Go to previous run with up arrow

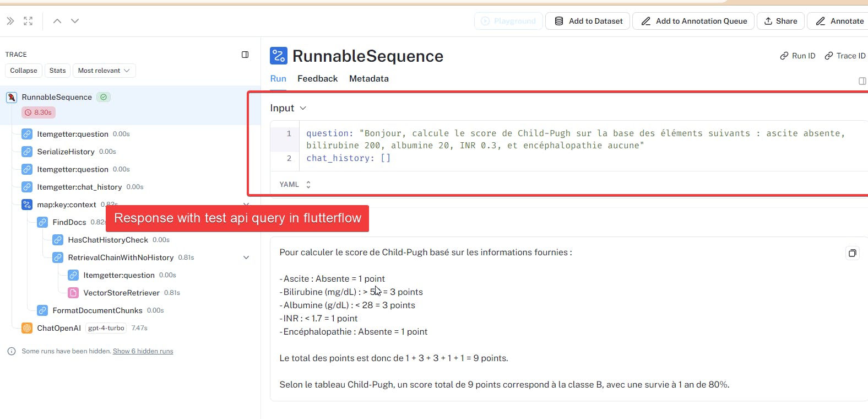tap(57, 21)
